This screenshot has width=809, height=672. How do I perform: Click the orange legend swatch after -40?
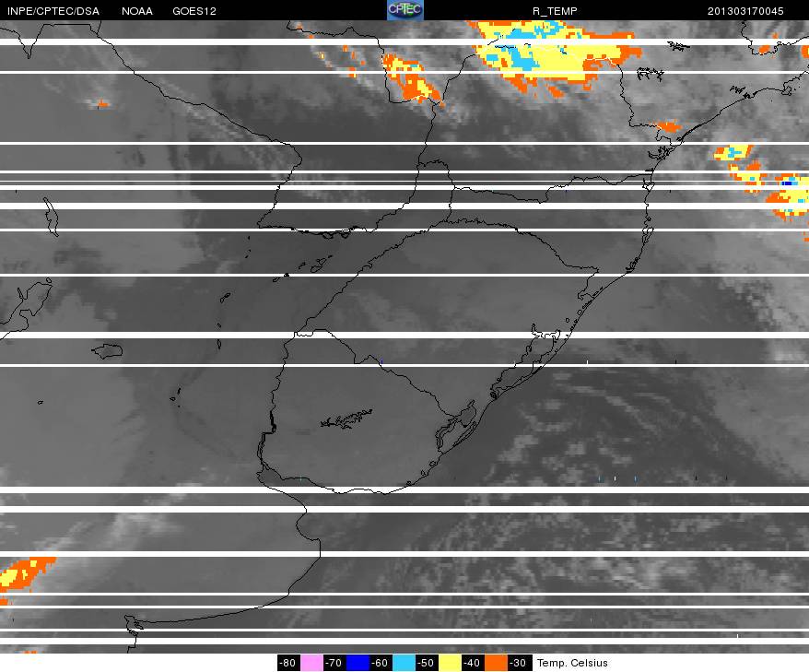[496, 663]
